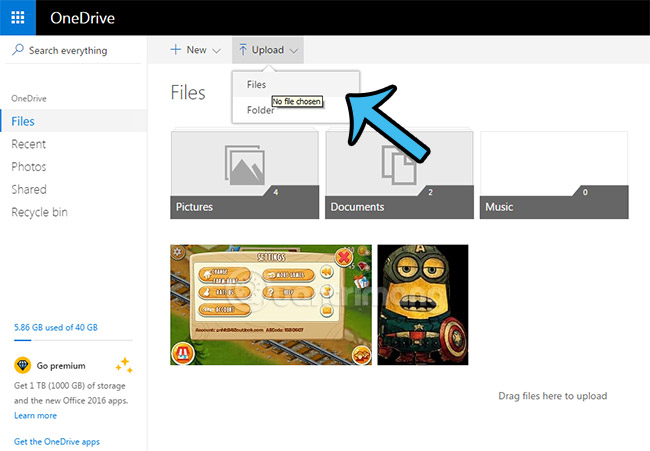Click the premium diamond icon
The width and height of the screenshot is (650, 451).
(x=21, y=366)
